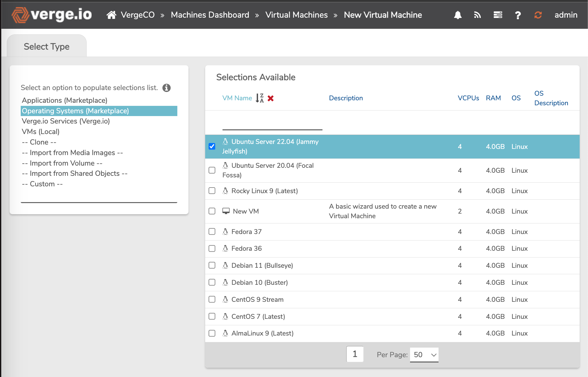The width and height of the screenshot is (588, 377).
Task: Navigate to Machines Dashboard breadcrumb
Action: click(210, 15)
